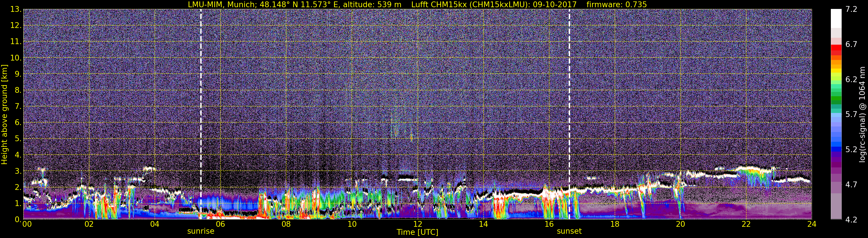Click the colorbar value '4.2'
The width and height of the screenshot is (868, 238).
(851, 220)
